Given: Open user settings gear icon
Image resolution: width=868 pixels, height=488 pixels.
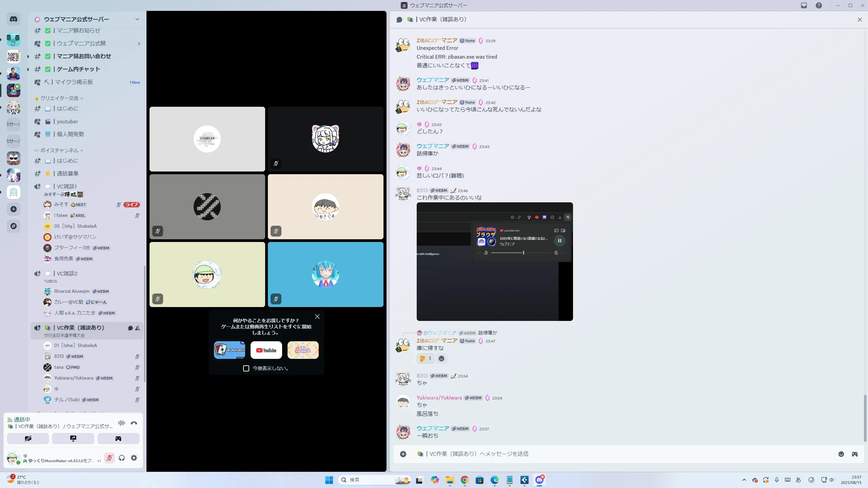Looking at the screenshot, I should click(134, 458).
